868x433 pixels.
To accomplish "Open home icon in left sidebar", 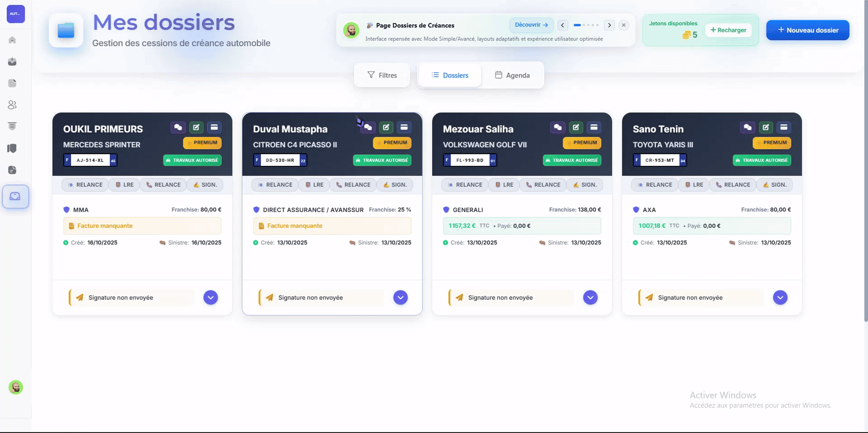I will pyautogui.click(x=12, y=40).
